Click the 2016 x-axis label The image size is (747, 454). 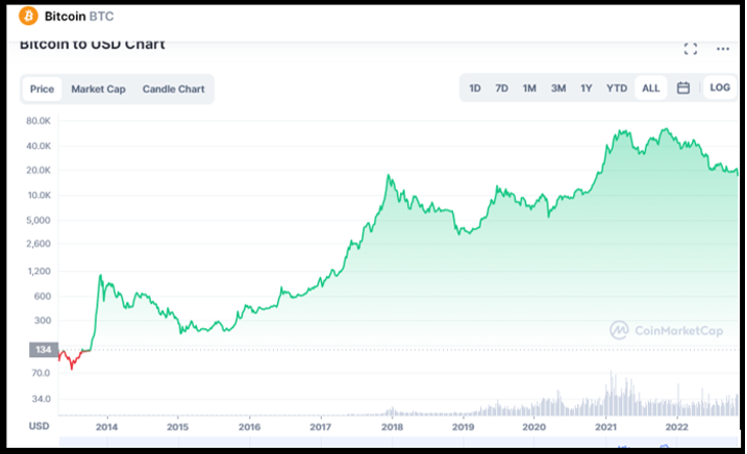tap(249, 427)
